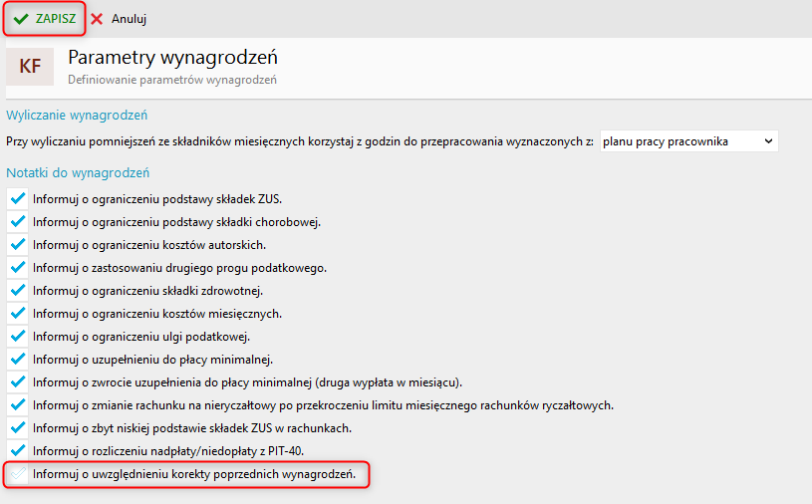The width and height of the screenshot is (812, 504).
Task: Uncheck 'ograniczeniu kosztów miesięcznych' checkbox
Action: click(17, 314)
